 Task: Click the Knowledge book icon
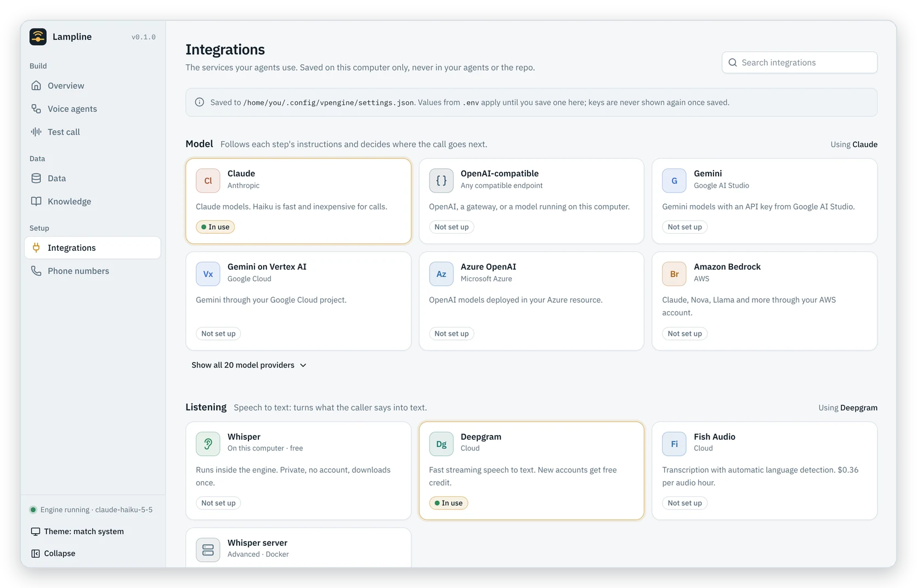pyautogui.click(x=36, y=201)
